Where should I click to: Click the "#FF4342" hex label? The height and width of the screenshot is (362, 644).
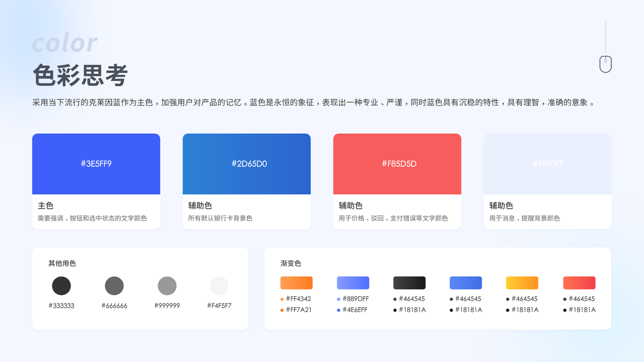(x=299, y=299)
